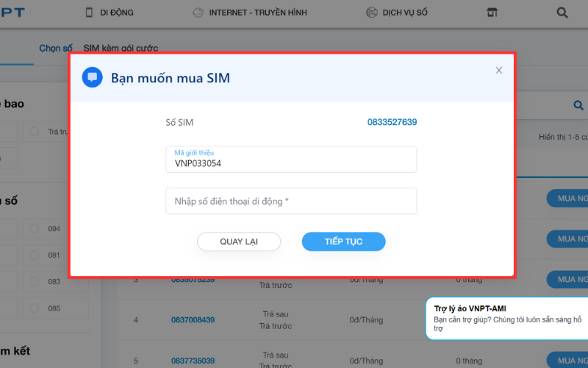The height and width of the screenshot is (368, 588).
Task: Click the Hiển thị 1-5 text
Action: click(x=563, y=137)
